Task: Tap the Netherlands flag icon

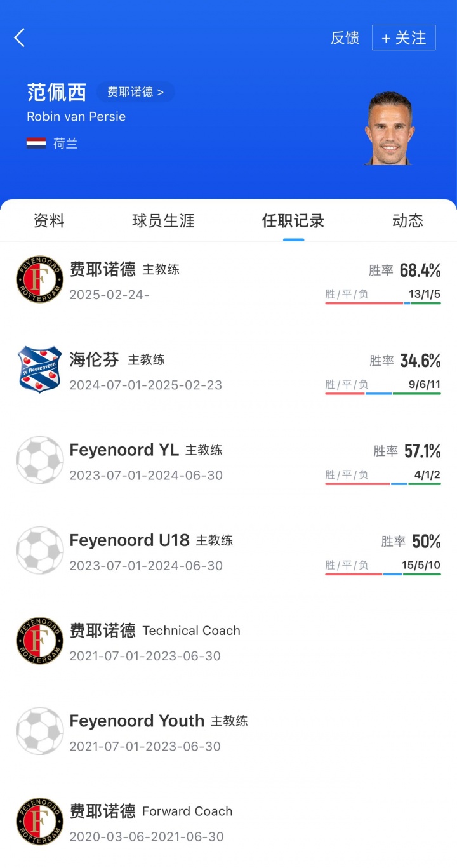Action: (x=36, y=144)
